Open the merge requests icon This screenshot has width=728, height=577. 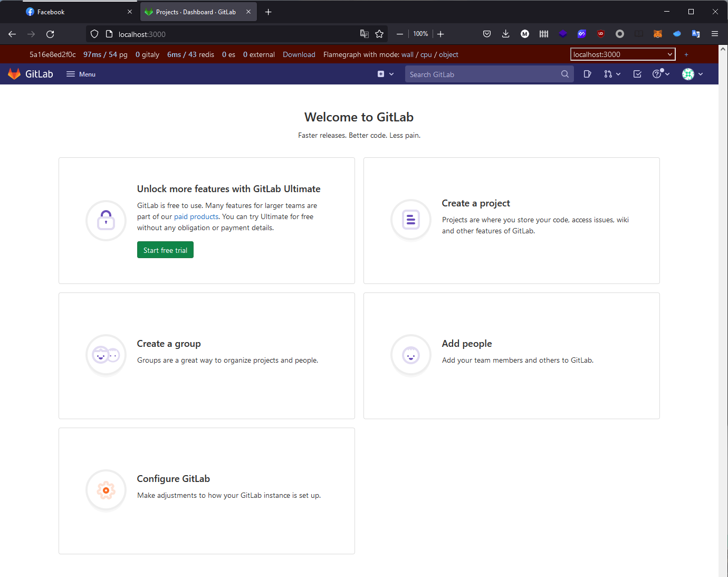coord(609,74)
